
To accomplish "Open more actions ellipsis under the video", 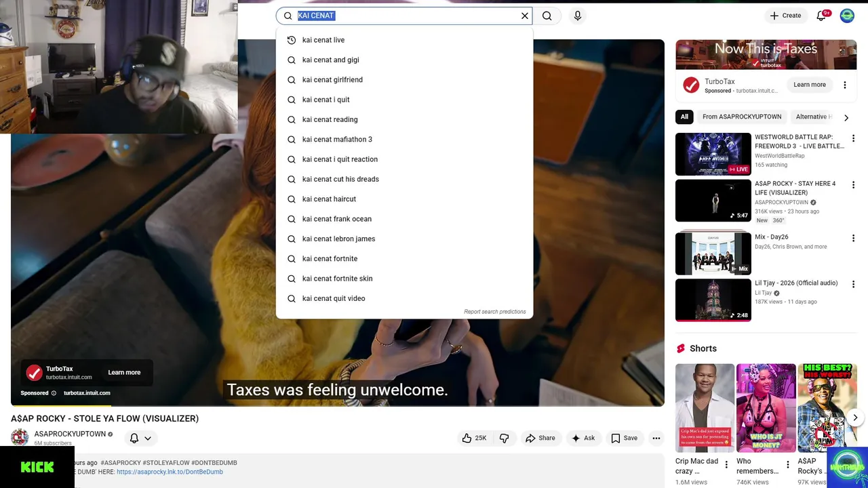I will point(656,439).
